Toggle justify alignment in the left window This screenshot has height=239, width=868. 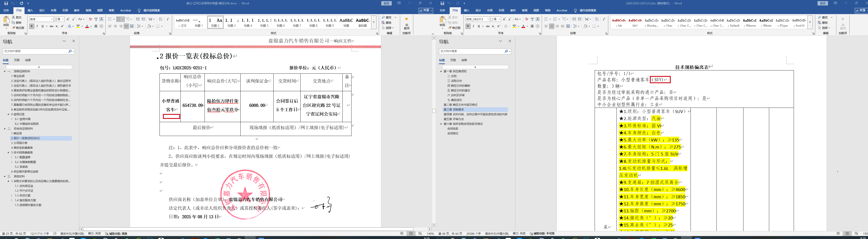pos(126,26)
